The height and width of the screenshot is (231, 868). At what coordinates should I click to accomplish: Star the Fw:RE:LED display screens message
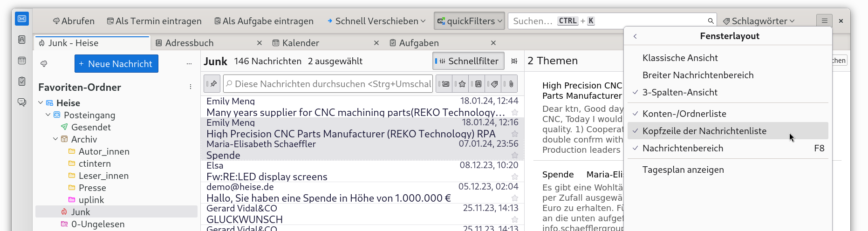515,177
